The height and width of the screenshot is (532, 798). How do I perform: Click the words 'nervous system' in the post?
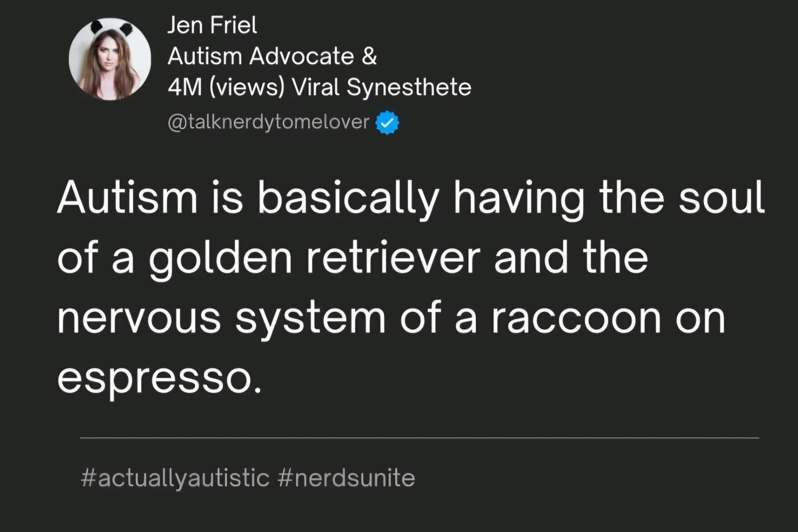tap(221, 318)
